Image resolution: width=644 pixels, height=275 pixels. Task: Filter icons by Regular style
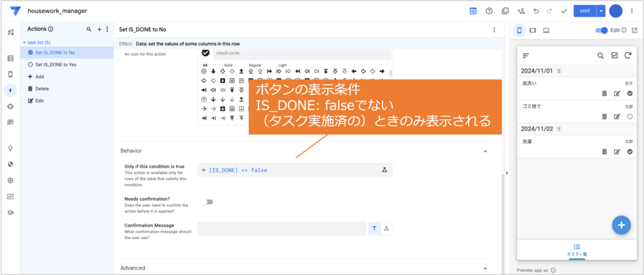[255, 66]
